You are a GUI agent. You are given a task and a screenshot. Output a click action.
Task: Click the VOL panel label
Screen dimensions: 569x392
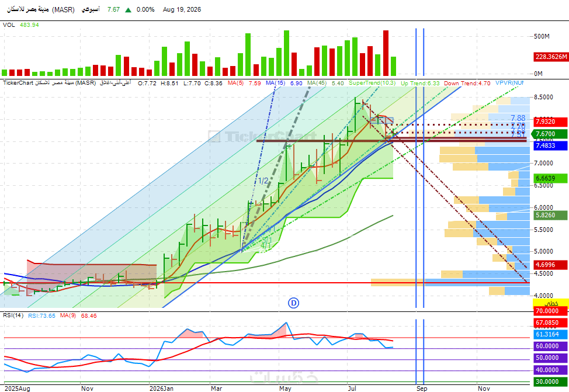click(9, 25)
